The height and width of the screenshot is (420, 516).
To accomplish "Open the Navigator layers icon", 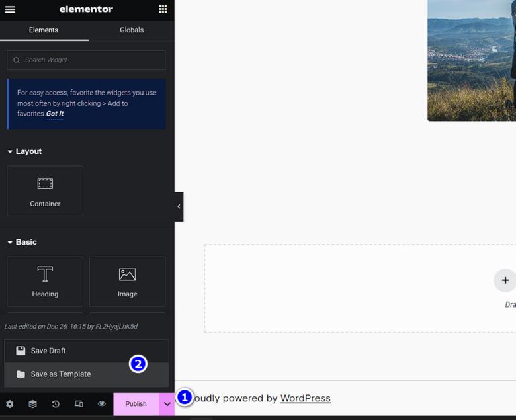I will coord(32,404).
